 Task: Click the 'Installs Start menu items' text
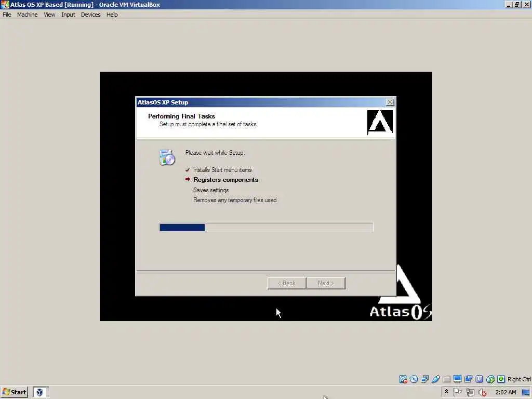(222, 170)
